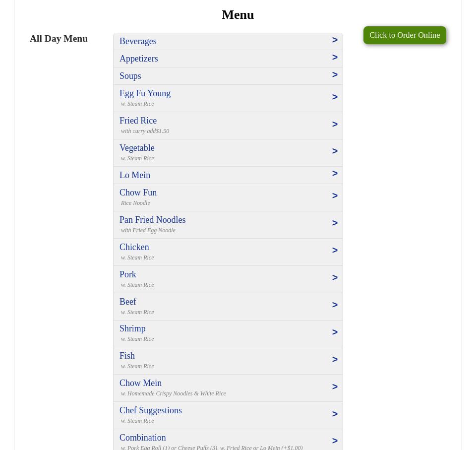Expand the Beverages category arrow
Image resolution: width=476 pixels, height=450 pixels.
[335, 40]
